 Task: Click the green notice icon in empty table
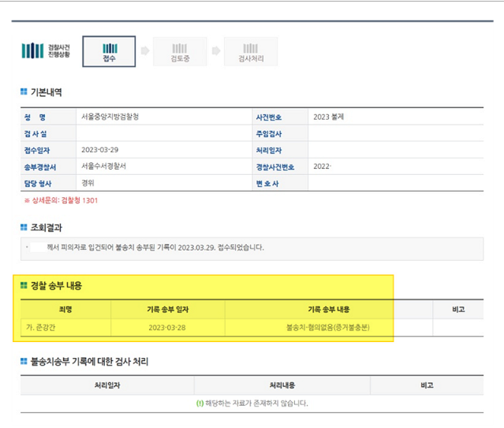click(200, 403)
